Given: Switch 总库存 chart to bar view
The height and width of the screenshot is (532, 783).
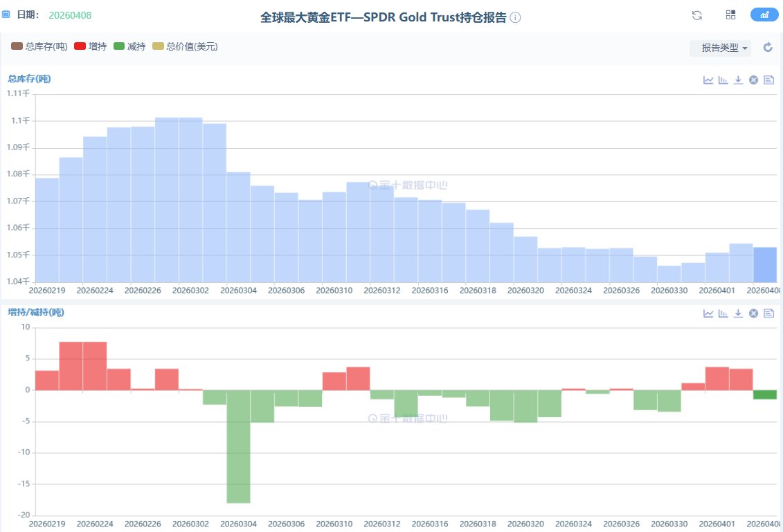Looking at the screenshot, I should (723, 80).
